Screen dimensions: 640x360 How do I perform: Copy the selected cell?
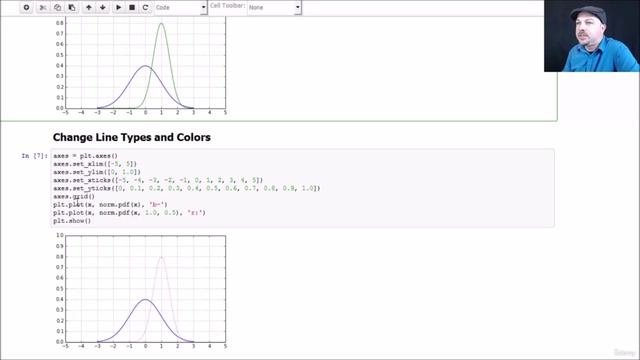(57, 7)
